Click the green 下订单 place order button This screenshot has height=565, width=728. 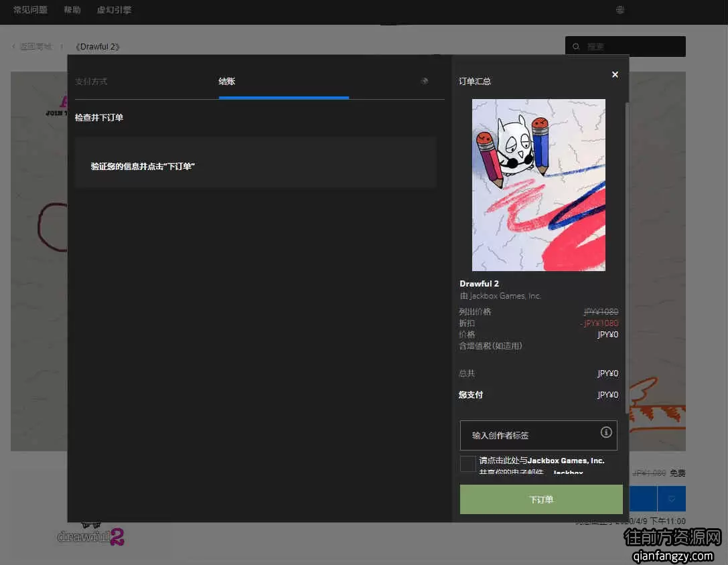(x=541, y=499)
